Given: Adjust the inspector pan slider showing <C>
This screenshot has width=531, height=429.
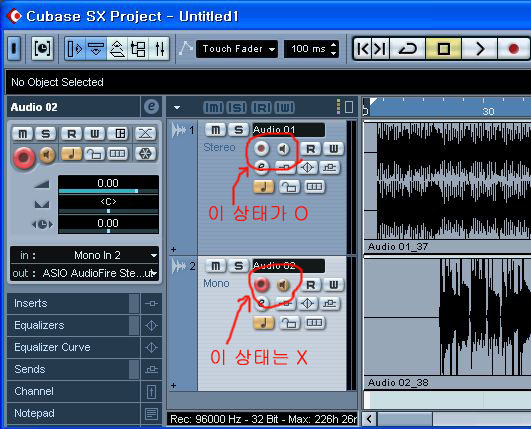Looking at the screenshot, I should (108, 211).
